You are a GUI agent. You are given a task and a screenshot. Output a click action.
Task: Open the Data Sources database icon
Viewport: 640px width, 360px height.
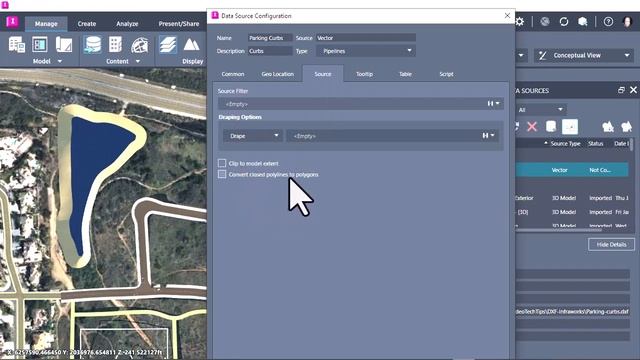(x=93, y=44)
